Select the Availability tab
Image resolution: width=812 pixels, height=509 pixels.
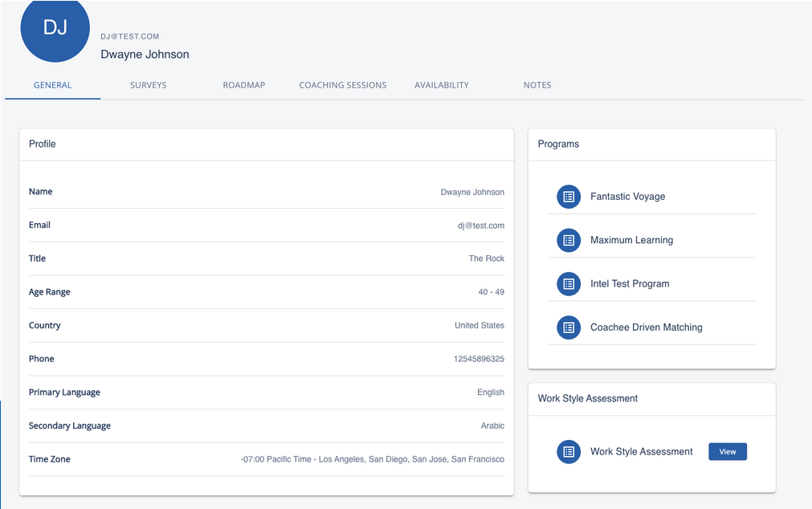442,85
